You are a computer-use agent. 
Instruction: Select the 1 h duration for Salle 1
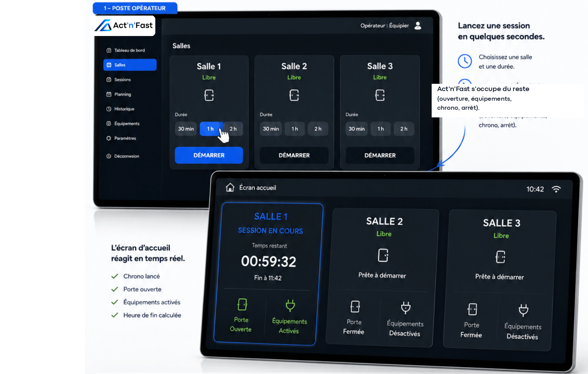pos(210,129)
